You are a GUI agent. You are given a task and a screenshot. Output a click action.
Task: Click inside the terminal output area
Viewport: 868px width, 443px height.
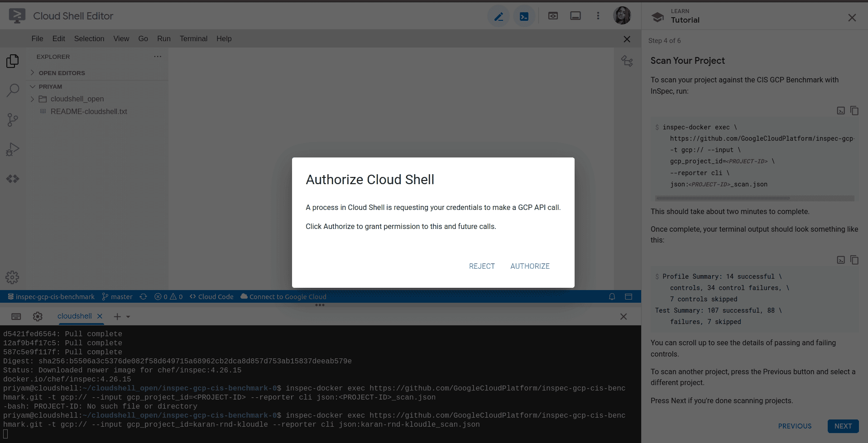(x=320, y=384)
